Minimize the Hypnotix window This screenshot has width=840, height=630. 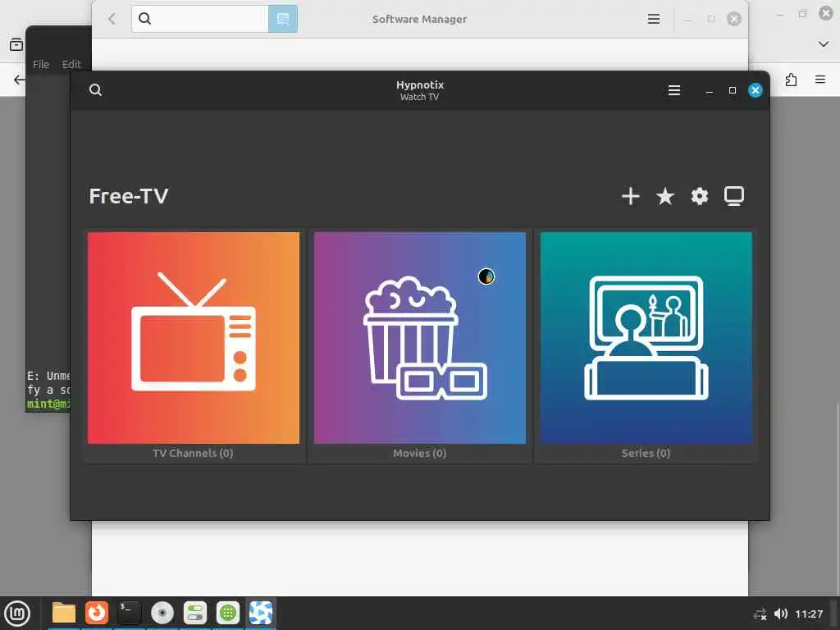click(x=710, y=90)
